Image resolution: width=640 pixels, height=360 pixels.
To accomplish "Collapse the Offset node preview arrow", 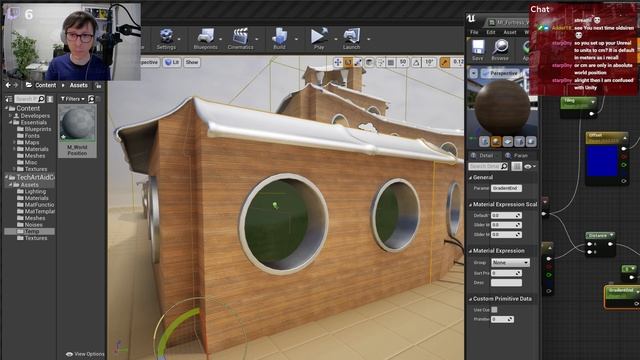I will (x=624, y=138).
